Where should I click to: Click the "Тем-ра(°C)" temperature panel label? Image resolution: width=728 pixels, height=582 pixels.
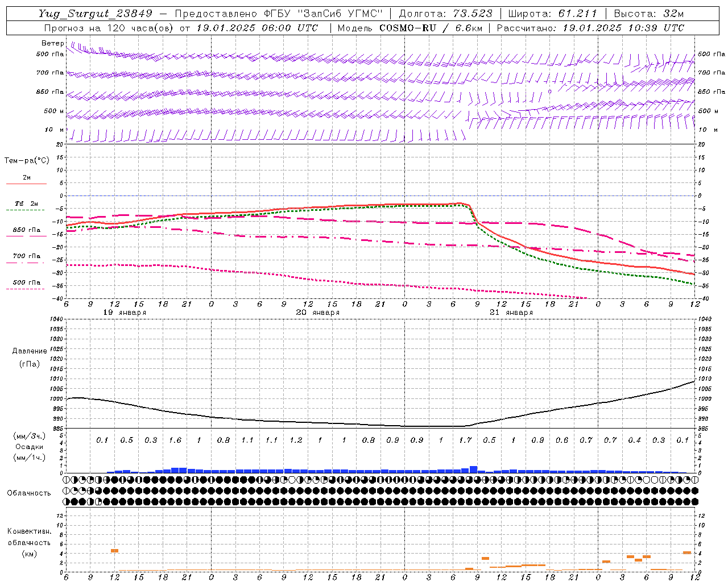(x=27, y=161)
